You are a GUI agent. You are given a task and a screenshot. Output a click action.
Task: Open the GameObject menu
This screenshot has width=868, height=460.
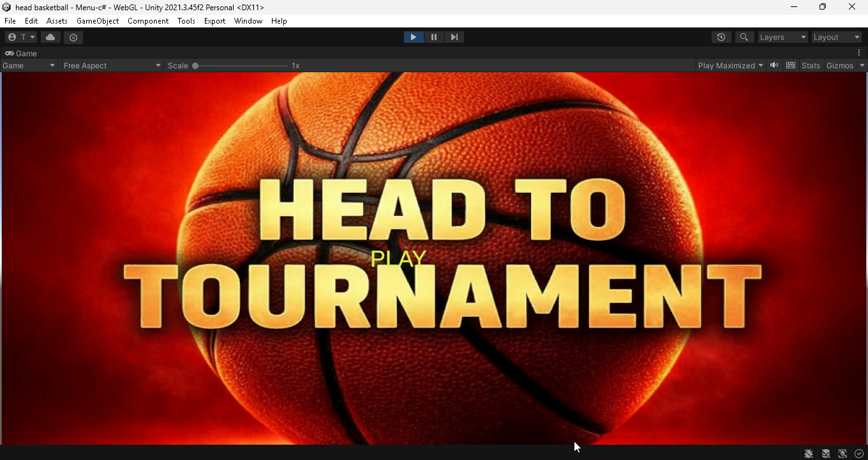(x=98, y=21)
